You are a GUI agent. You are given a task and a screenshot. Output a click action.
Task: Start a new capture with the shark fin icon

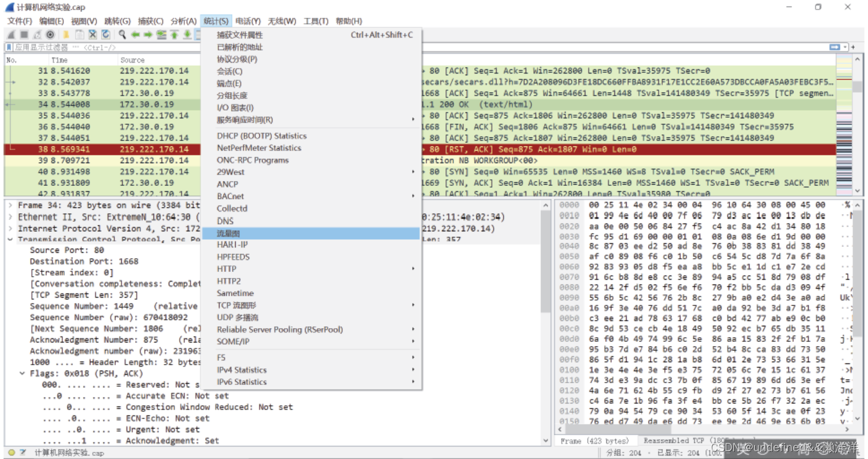[x=11, y=35]
